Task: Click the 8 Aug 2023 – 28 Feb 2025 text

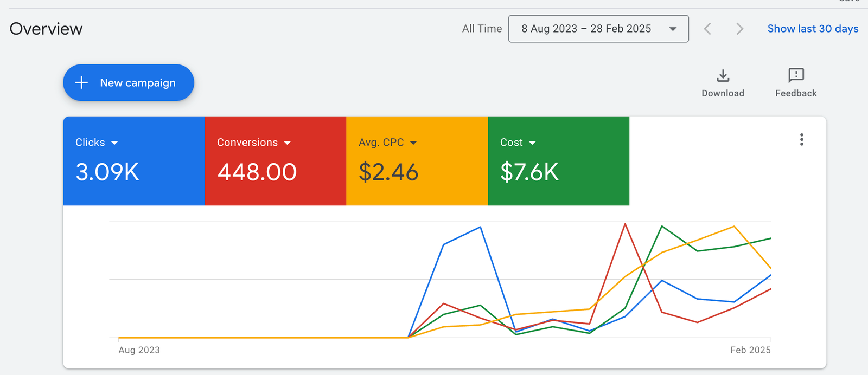Action: point(586,29)
